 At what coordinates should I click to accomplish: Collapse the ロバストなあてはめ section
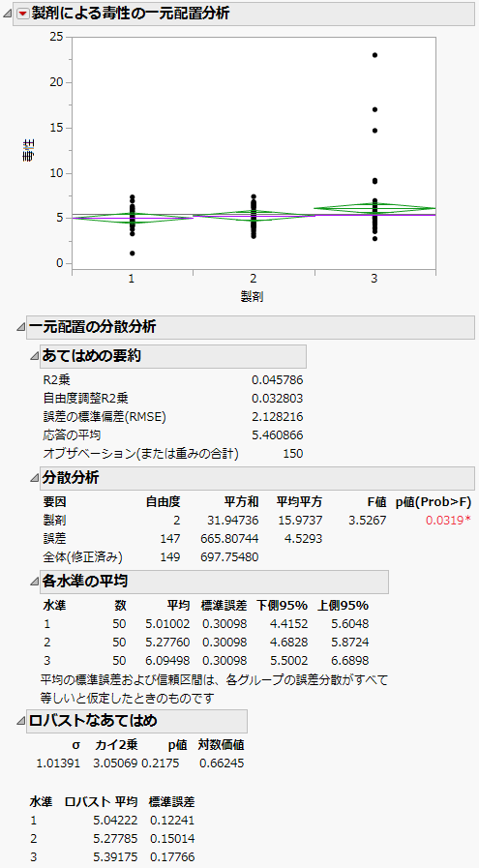[x=20, y=721]
